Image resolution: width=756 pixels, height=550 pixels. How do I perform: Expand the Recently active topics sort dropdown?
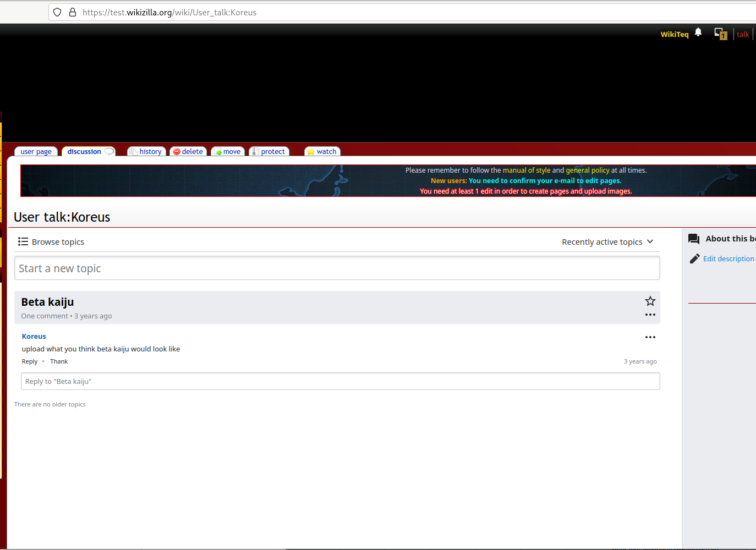(x=607, y=242)
